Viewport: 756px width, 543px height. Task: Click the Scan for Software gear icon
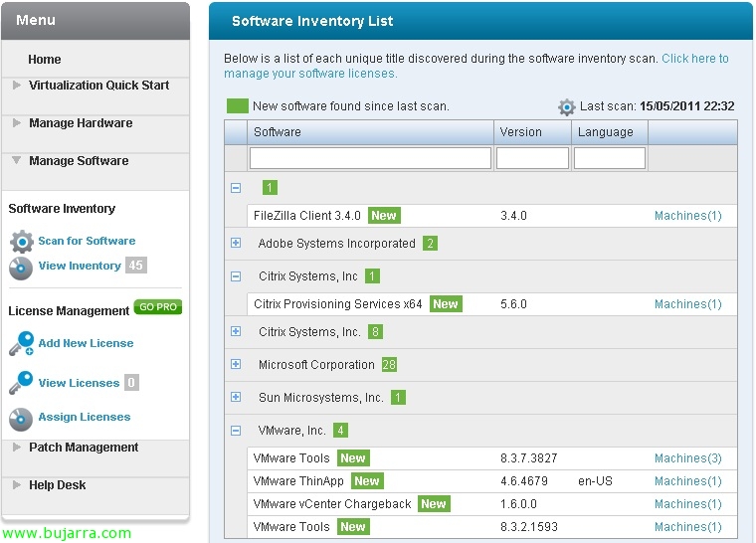(x=22, y=241)
